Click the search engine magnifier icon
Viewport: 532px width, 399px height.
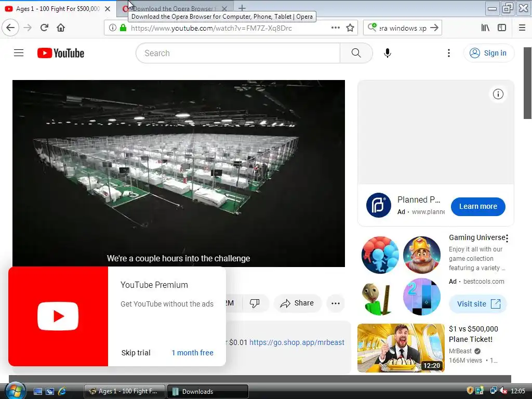point(372,27)
